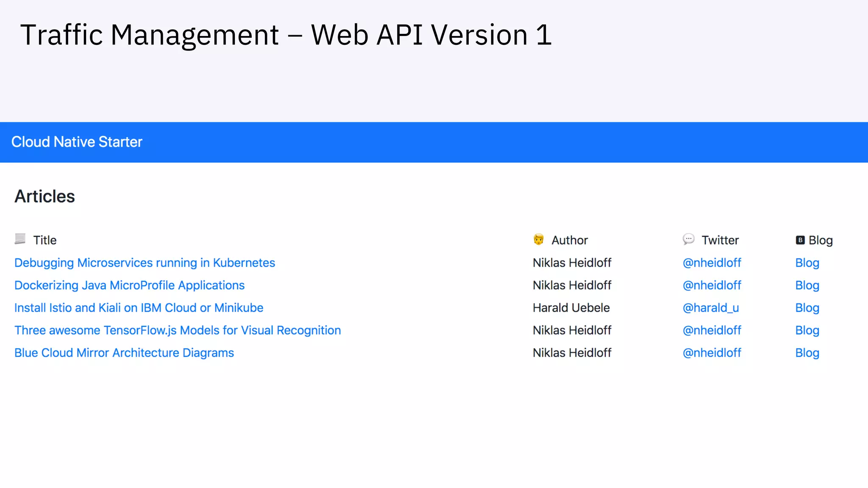Click Niklas Heidloff in the Debugging Microservices row

572,263
